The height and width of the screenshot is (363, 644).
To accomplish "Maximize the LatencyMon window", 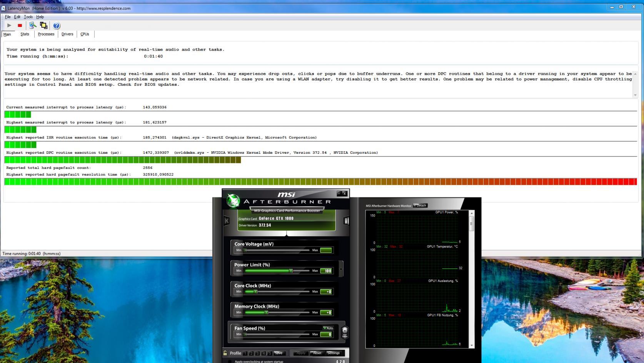I will (621, 7).
